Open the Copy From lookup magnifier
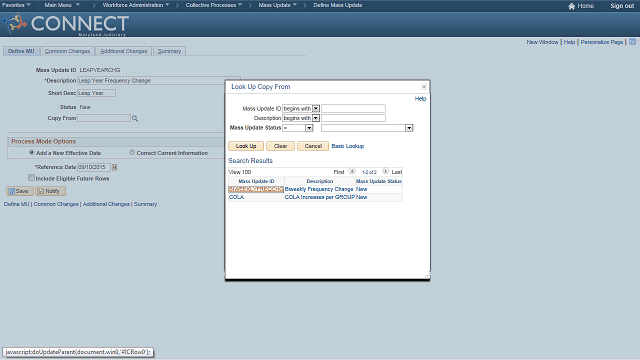 [x=135, y=118]
